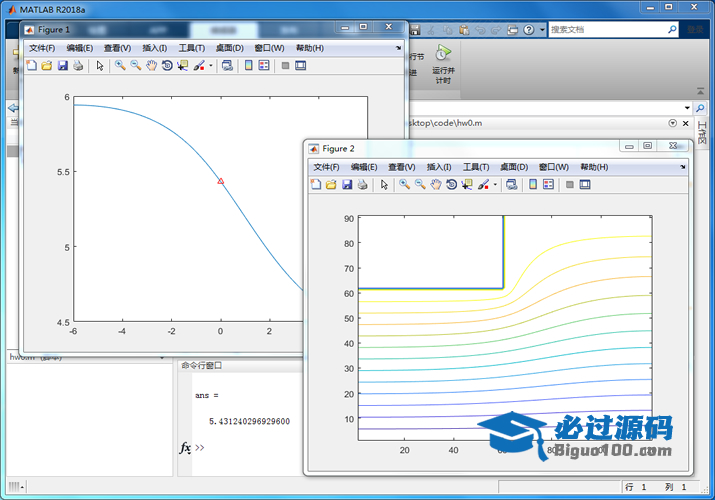The image size is (715, 500).
Task: Toggle Insert Colorbar in Figure 1 toolbar
Action: [248, 66]
